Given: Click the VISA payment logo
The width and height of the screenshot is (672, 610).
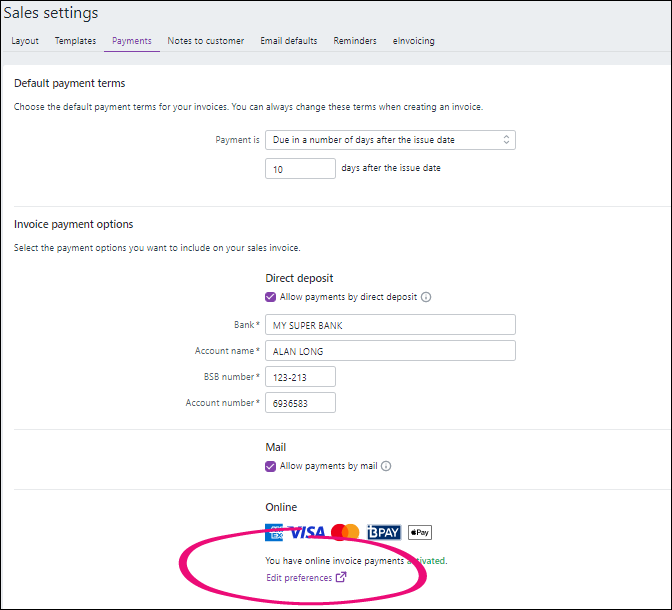Looking at the screenshot, I should (x=307, y=532).
